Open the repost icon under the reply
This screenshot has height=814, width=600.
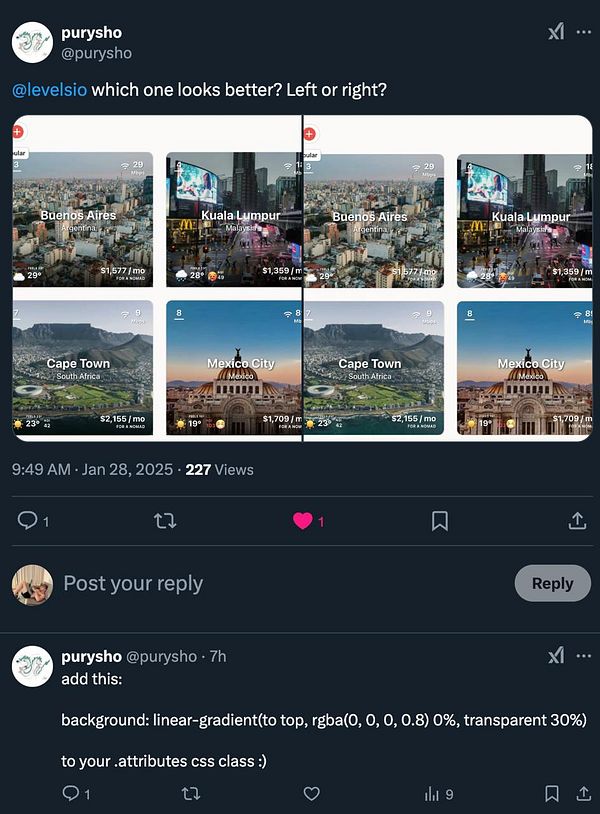pos(191,793)
